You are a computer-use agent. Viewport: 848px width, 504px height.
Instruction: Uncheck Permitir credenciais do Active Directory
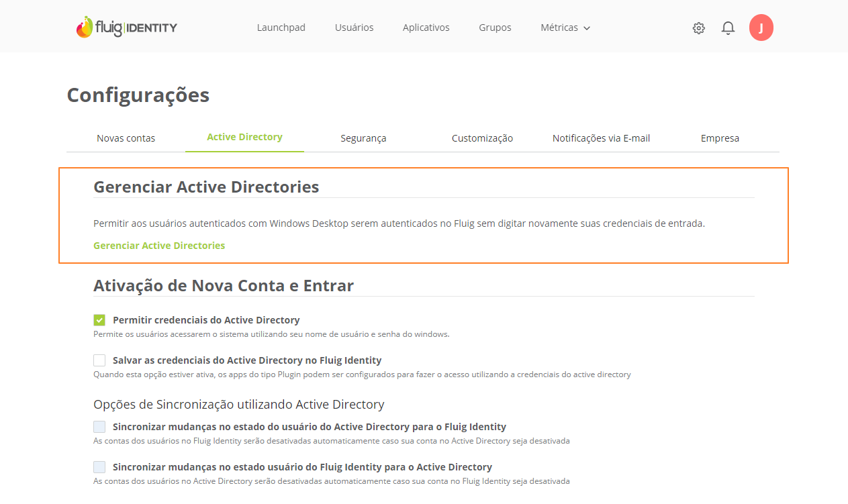coord(99,320)
